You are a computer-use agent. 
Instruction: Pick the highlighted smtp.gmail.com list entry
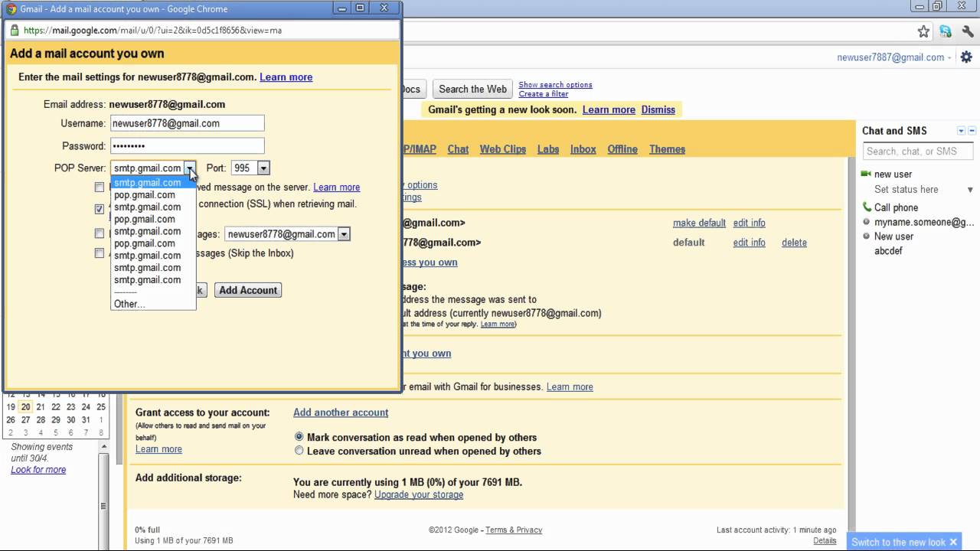point(153,182)
